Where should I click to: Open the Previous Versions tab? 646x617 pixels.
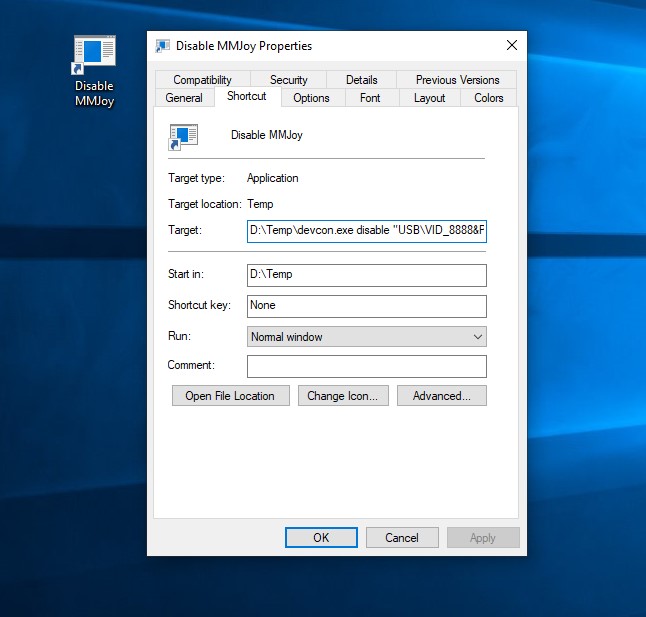pos(457,79)
